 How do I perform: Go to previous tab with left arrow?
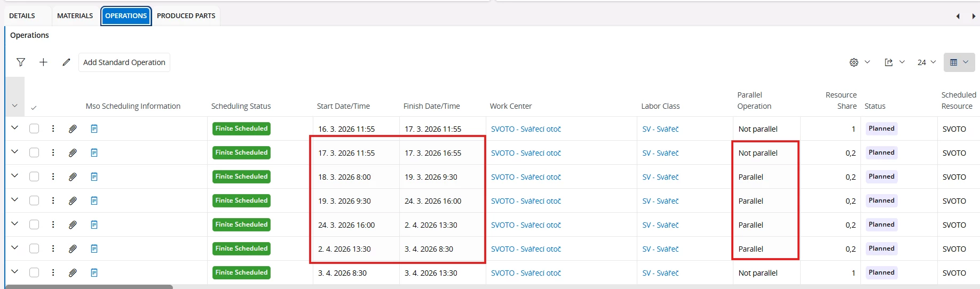pos(958,16)
